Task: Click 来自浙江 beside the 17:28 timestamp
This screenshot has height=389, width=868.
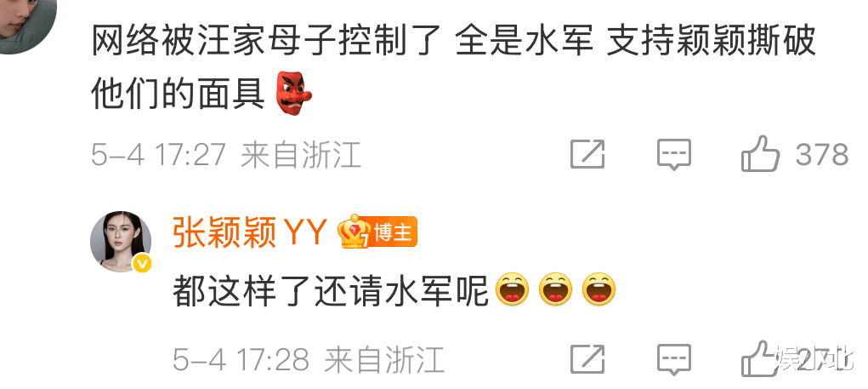Action: tap(384, 359)
